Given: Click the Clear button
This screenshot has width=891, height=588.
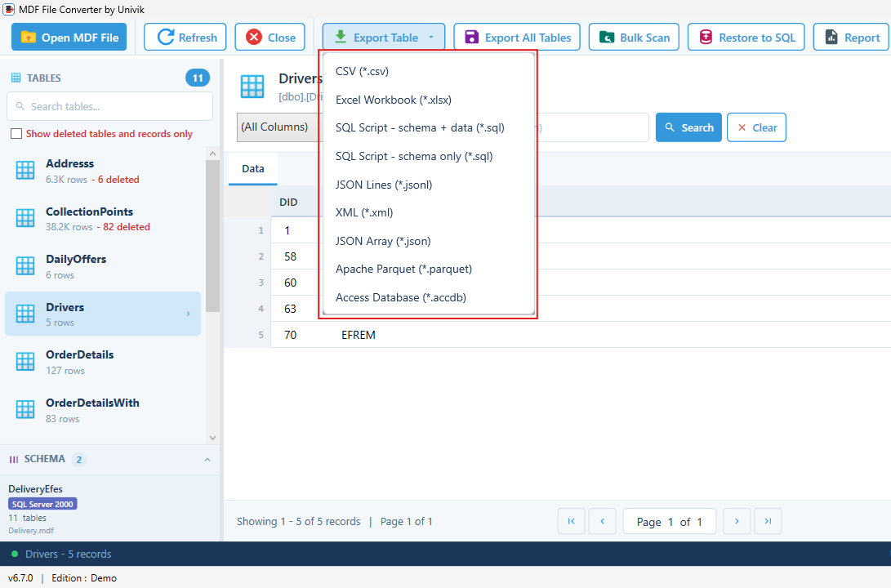Looking at the screenshot, I should [x=756, y=127].
